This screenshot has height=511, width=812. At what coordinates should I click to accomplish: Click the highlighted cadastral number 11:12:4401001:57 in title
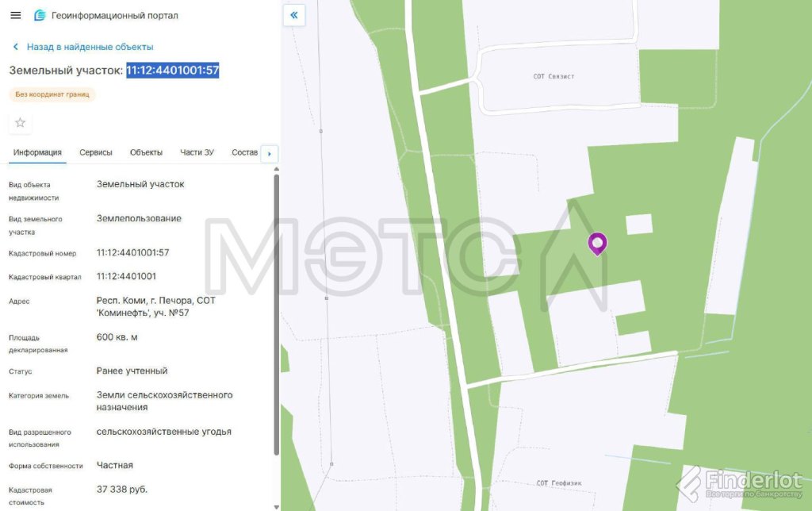(172, 71)
